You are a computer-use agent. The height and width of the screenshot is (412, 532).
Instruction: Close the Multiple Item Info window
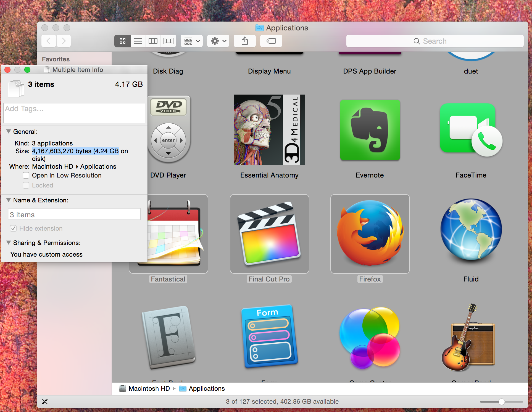pyautogui.click(x=7, y=70)
